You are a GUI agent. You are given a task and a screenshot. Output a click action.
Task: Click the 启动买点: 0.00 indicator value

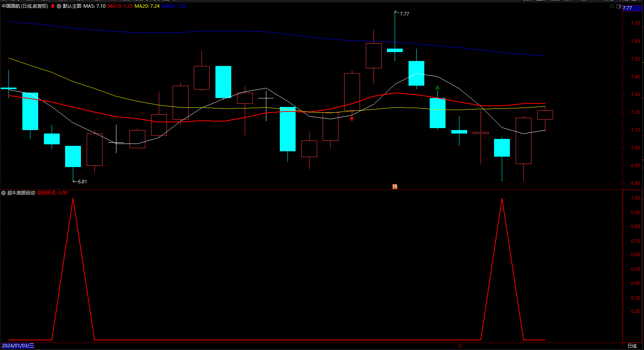(52, 193)
